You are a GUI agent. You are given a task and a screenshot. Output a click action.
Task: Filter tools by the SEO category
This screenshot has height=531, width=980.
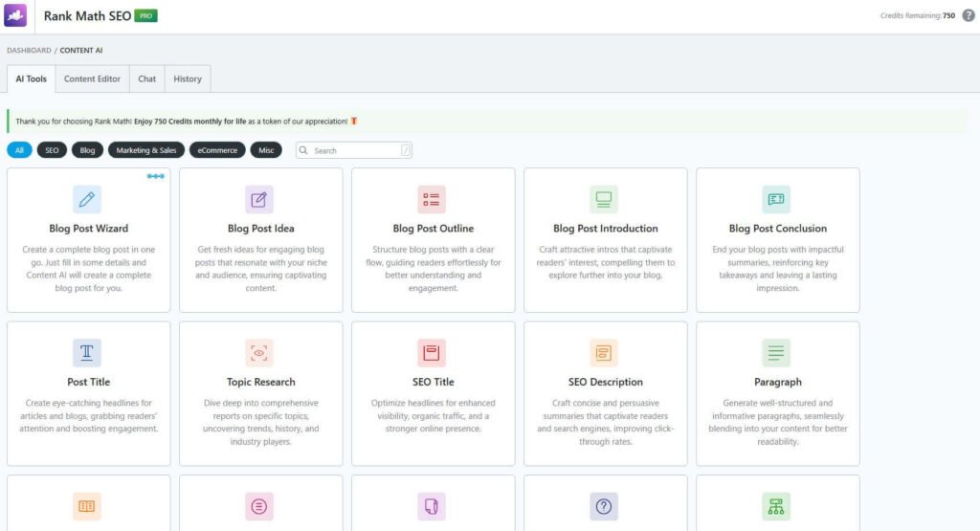(52, 150)
